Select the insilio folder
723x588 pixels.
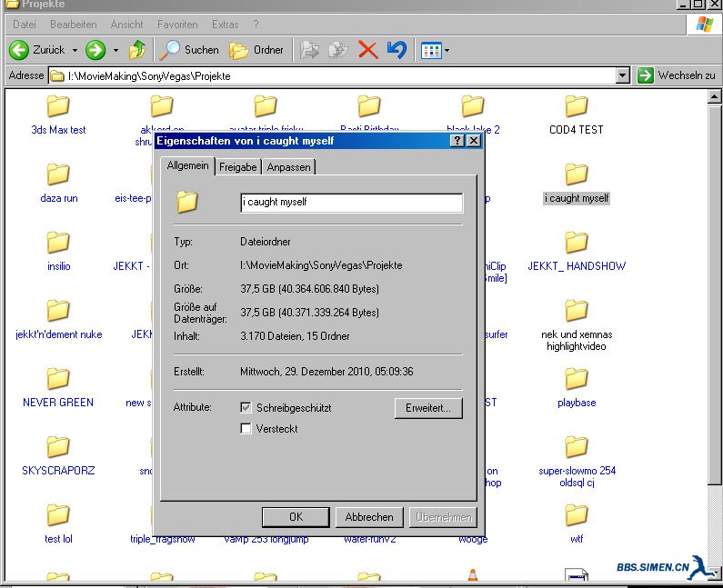[x=58, y=251]
